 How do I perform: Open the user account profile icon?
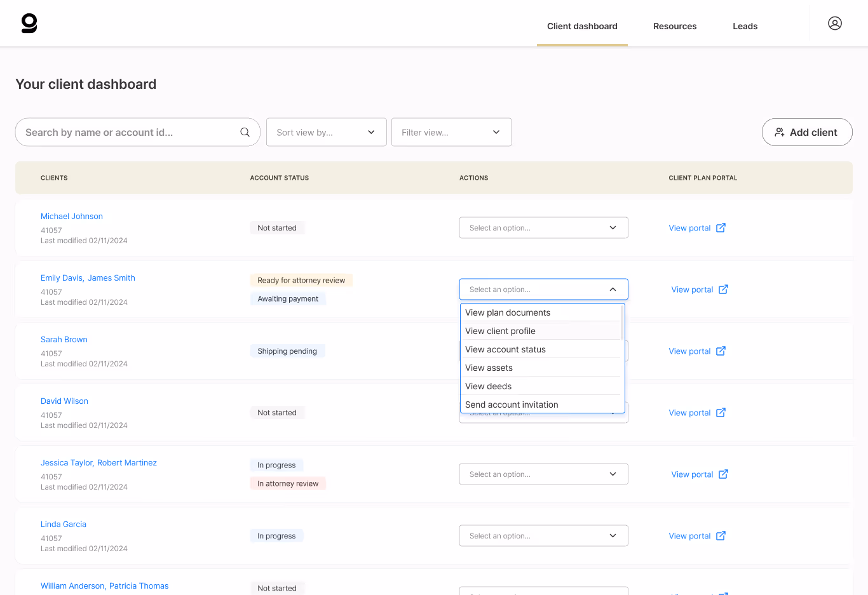tap(835, 23)
